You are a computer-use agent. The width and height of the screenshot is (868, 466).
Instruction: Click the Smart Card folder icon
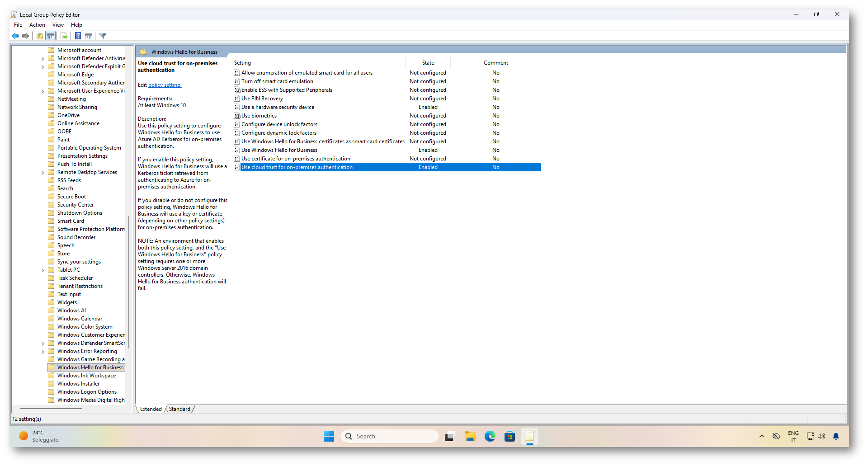point(51,221)
